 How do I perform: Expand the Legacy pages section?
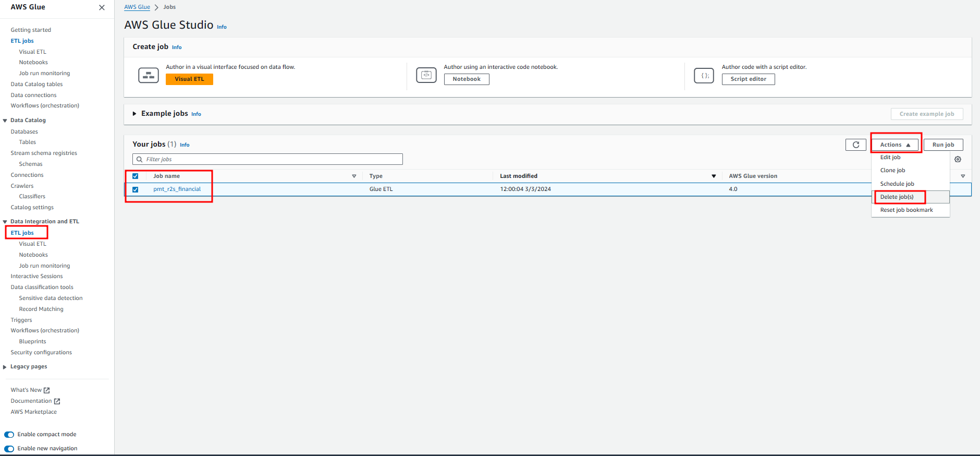pos(5,367)
